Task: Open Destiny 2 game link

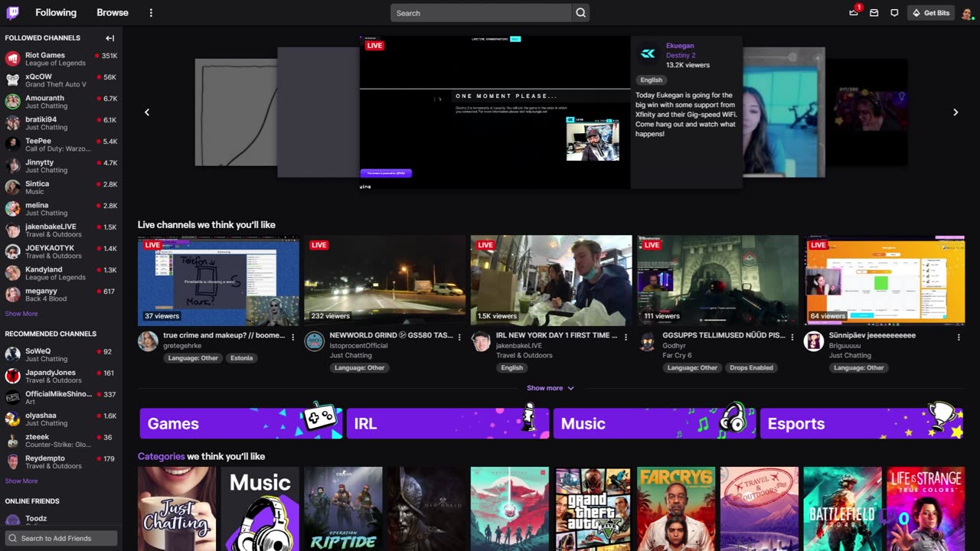Action: 681,56
